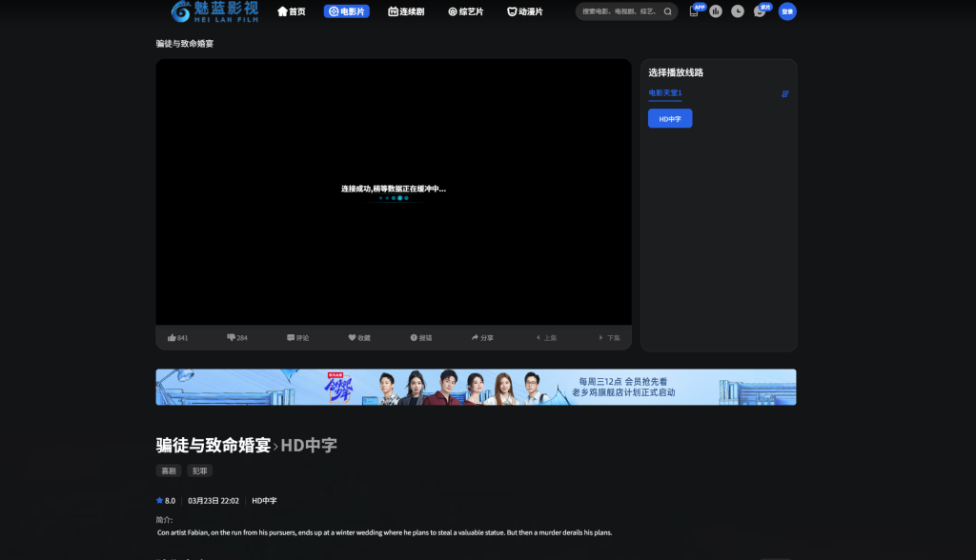976x560 pixels.
Task: Select the 喜剧 genre tag
Action: pos(168,470)
